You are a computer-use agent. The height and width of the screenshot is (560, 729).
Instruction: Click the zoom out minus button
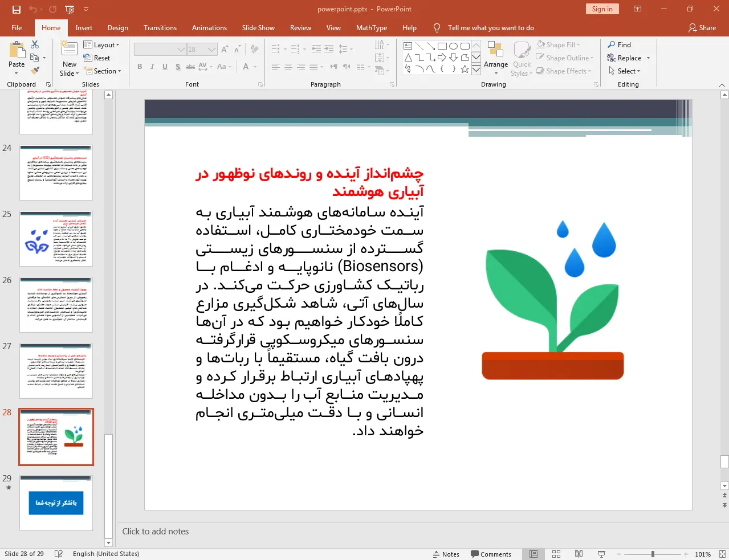coord(619,554)
